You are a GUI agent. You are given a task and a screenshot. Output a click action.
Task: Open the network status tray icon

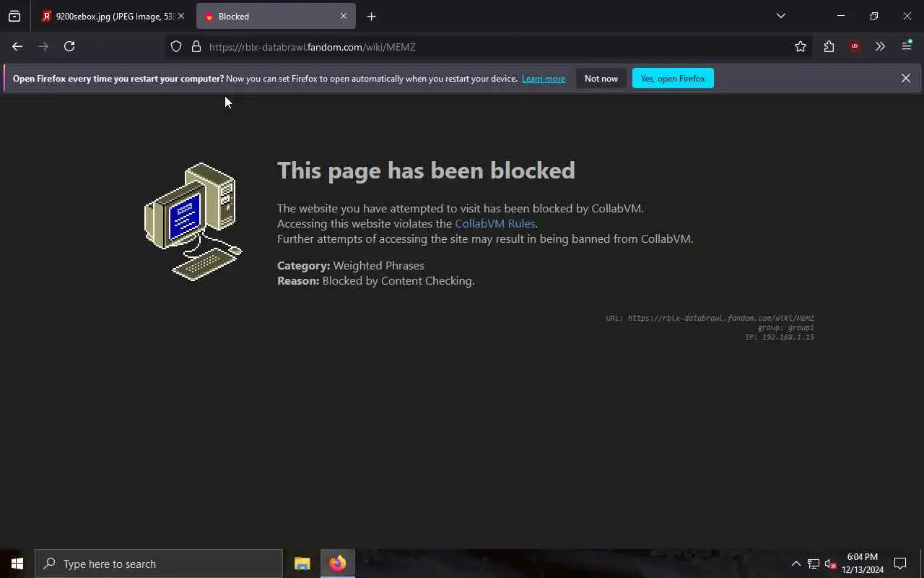pos(814,564)
